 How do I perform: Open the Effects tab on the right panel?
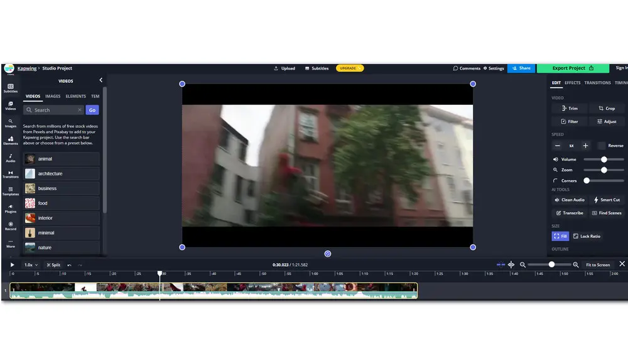[572, 82]
